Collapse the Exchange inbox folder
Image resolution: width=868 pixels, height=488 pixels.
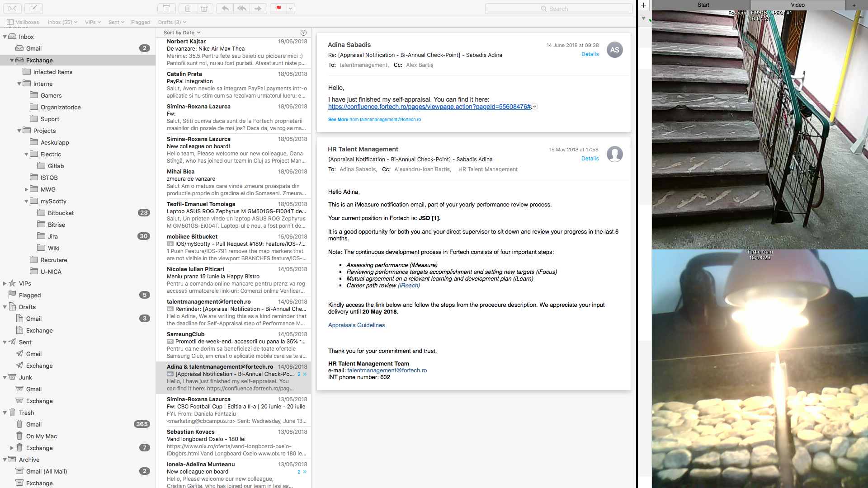click(x=12, y=61)
